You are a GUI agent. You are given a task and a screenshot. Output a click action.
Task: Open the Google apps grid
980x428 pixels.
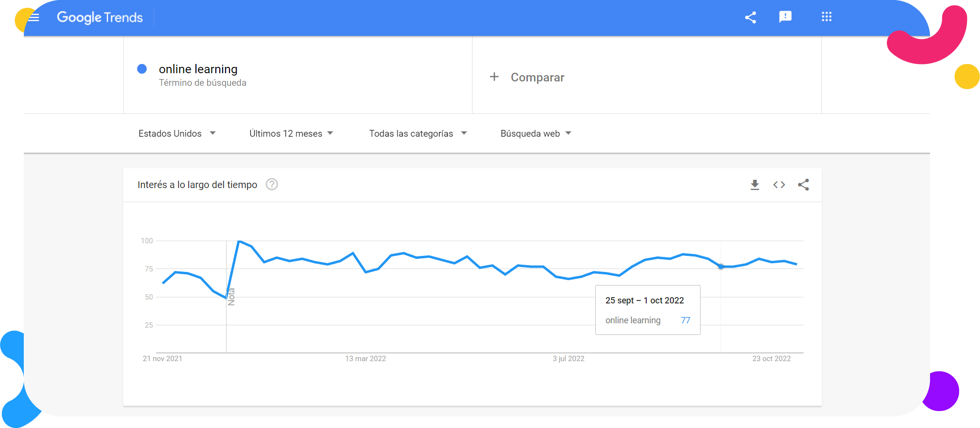(x=827, y=17)
